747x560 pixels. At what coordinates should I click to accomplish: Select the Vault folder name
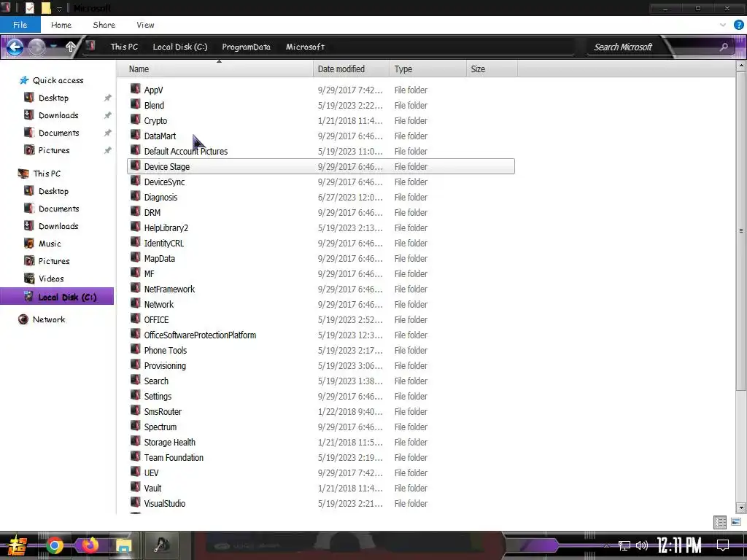coord(152,488)
